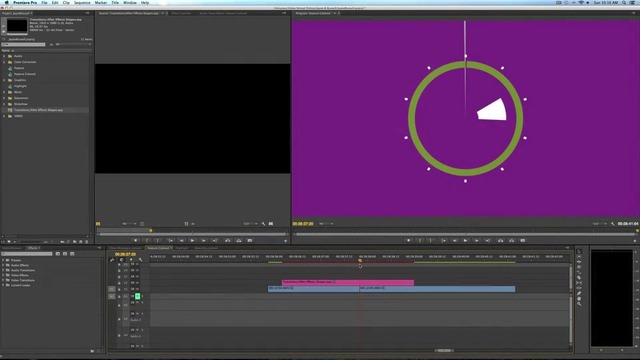Open Timeline Display Settings wrench
Image resolution: width=640 pixels, height=360 pixels.
(x=140, y=260)
